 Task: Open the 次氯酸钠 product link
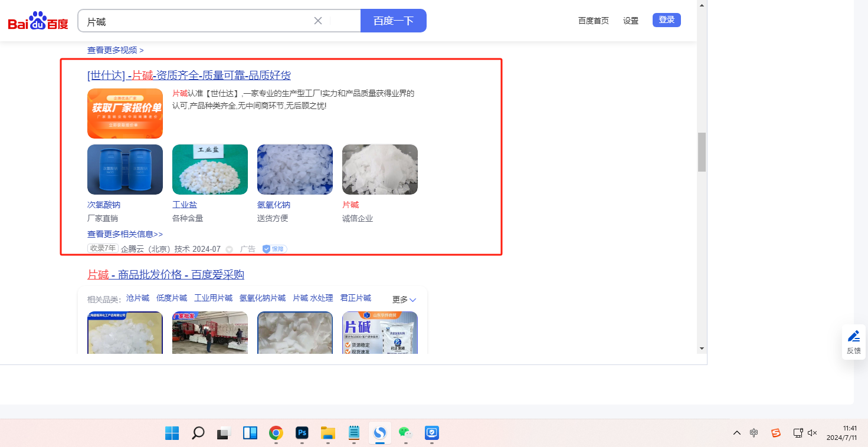(x=104, y=205)
